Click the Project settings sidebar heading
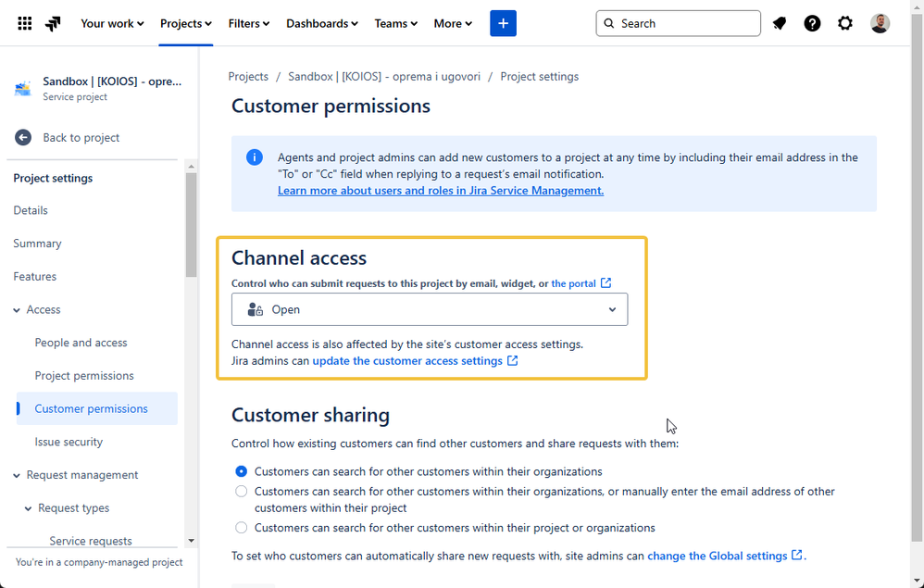Screen dimensions: 924x588 (53, 178)
